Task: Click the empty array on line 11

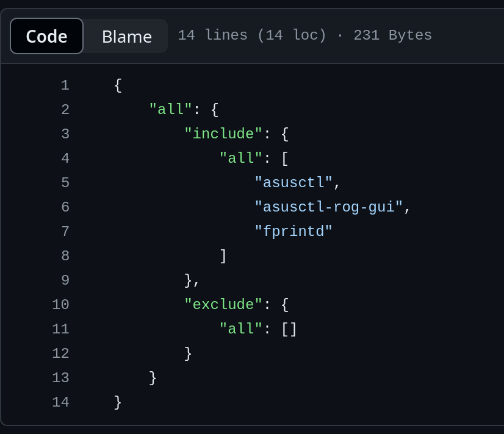Action: (289, 329)
